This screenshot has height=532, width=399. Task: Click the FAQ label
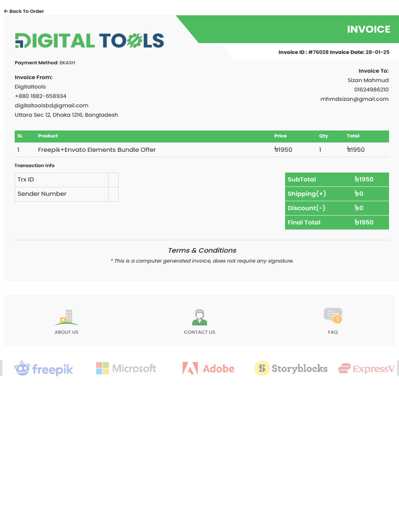click(333, 332)
